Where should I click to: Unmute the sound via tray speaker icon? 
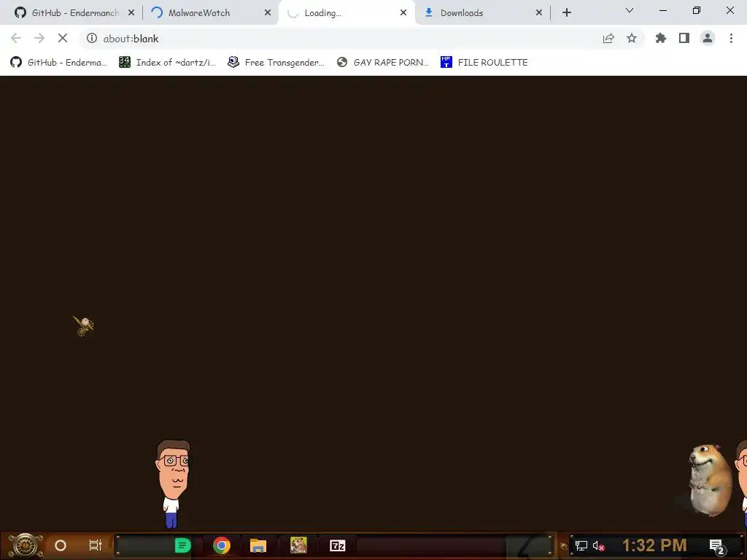[x=598, y=546]
